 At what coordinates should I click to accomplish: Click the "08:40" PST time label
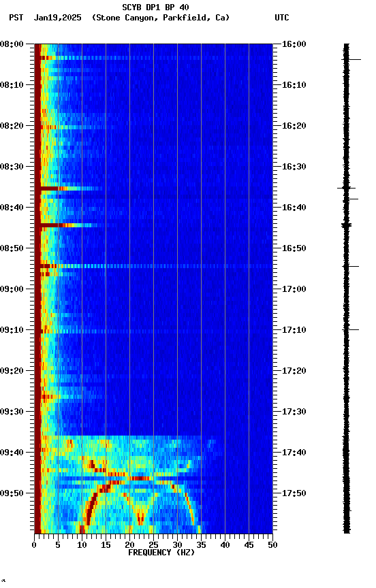pos(12,208)
